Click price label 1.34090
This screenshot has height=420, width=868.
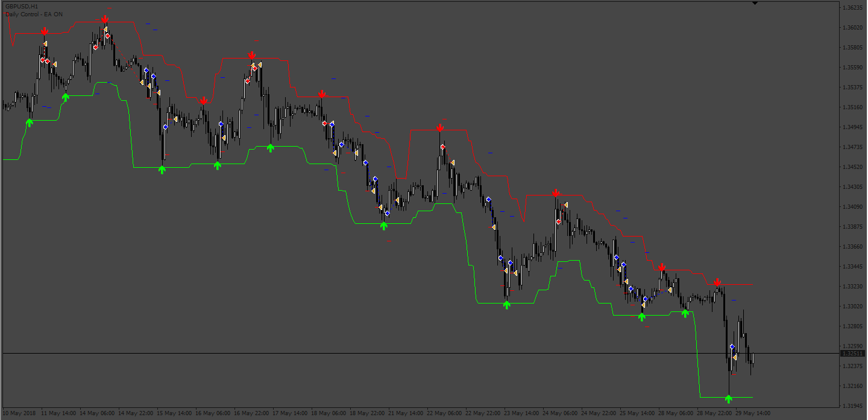tap(854, 207)
